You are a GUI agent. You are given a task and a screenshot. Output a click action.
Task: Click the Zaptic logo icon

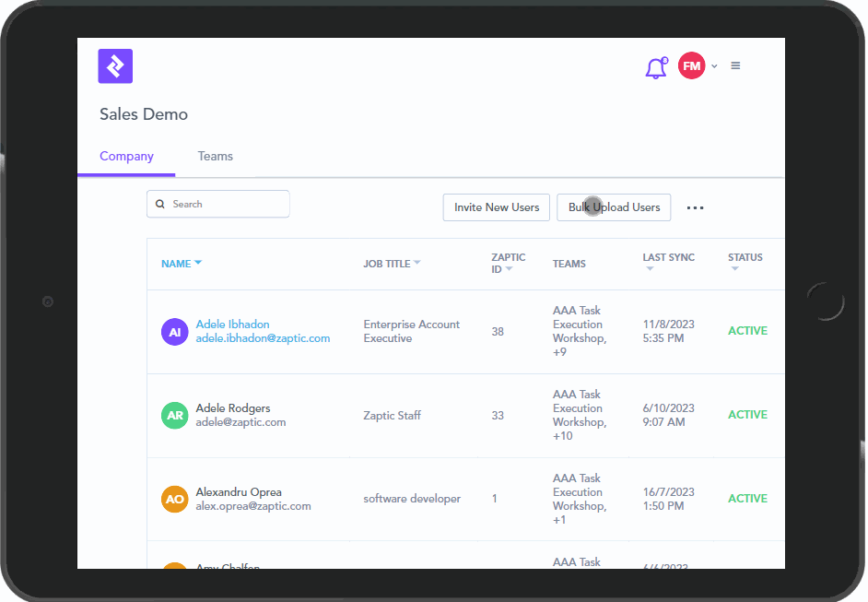pos(115,66)
